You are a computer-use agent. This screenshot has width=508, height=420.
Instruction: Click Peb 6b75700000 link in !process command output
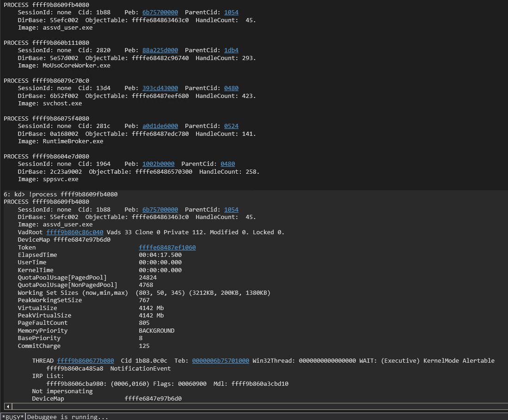click(x=160, y=210)
